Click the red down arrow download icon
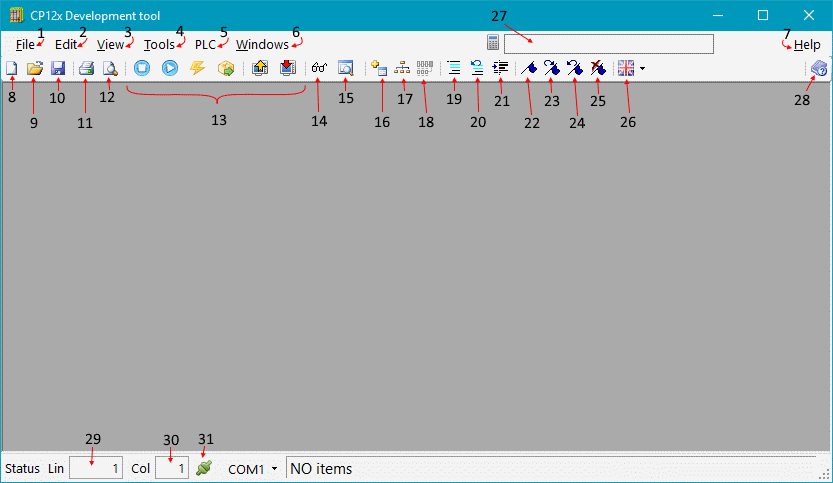The height and width of the screenshot is (483, 833). pyautogui.click(x=288, y=68)
